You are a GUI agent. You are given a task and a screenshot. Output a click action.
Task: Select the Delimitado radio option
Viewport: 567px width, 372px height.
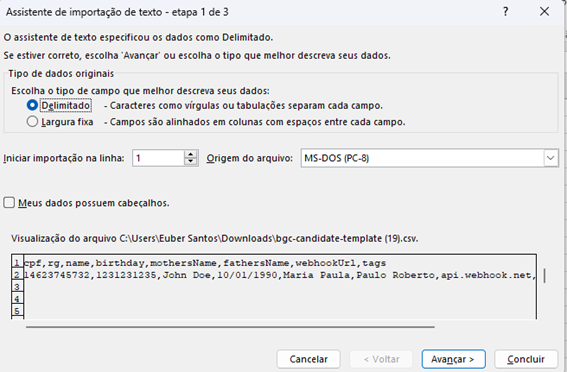[32, 105]
